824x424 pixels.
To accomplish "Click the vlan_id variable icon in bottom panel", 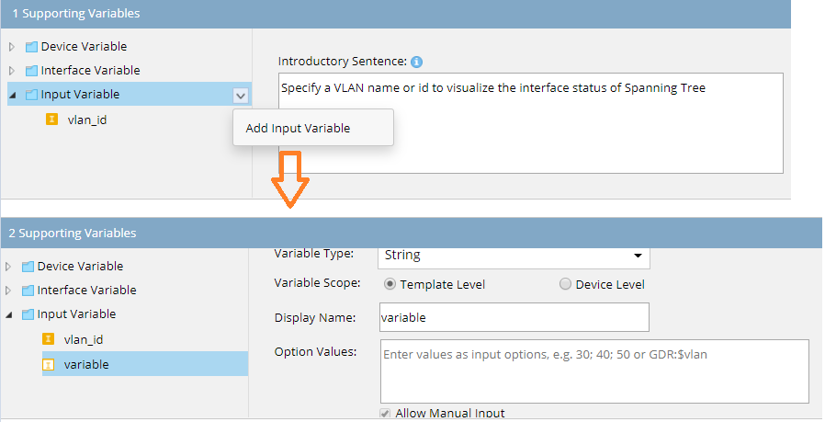I will [x=47, y=340].
